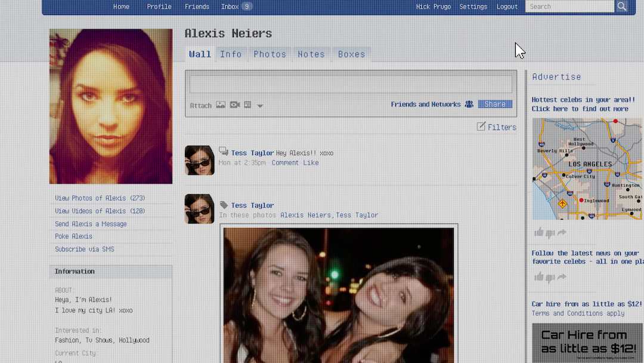Image resolution: width=644 pixels, height=363 pixels.
Task: Thumbs up the Los Angeles map ad
Action: point(539,232)
